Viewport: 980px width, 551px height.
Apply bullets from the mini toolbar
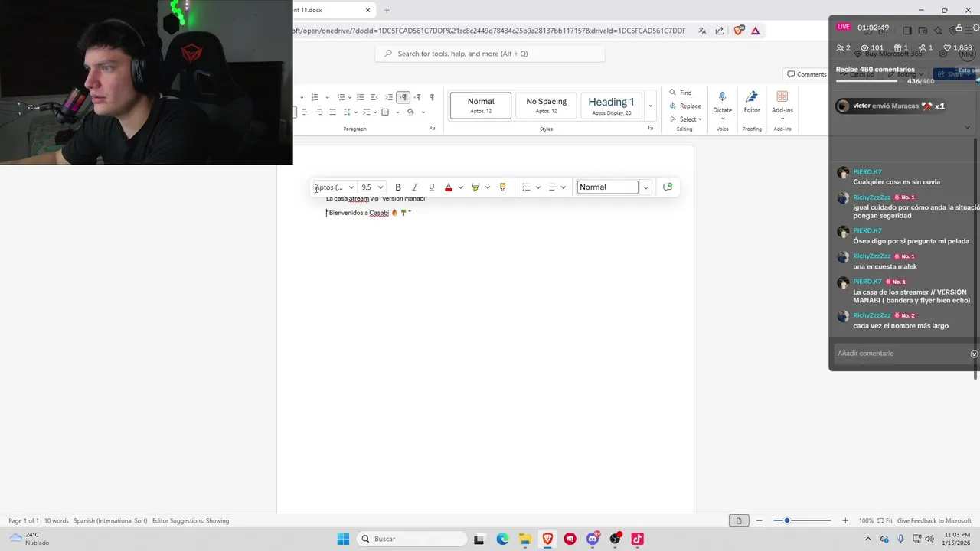click(x=526, y=187)
